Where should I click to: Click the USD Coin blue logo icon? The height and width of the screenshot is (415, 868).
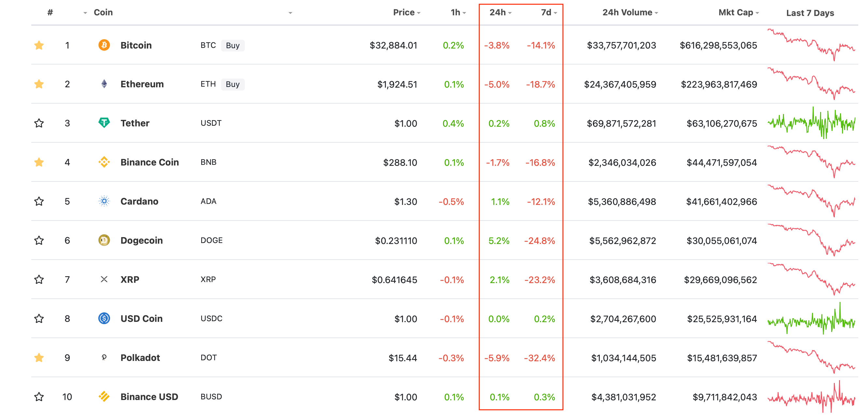tap(104, 318)
